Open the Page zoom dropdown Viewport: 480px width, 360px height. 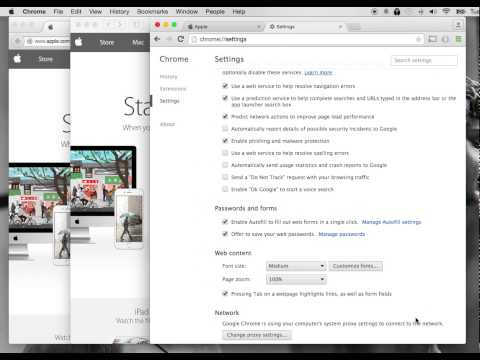(x=296, y=279)
